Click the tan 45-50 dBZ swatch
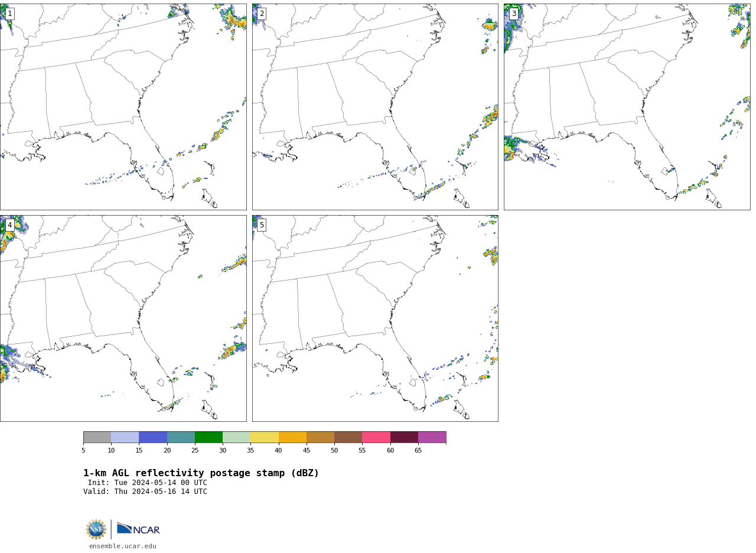The height and width of the screenshot is (553, 756). [320, 437]
